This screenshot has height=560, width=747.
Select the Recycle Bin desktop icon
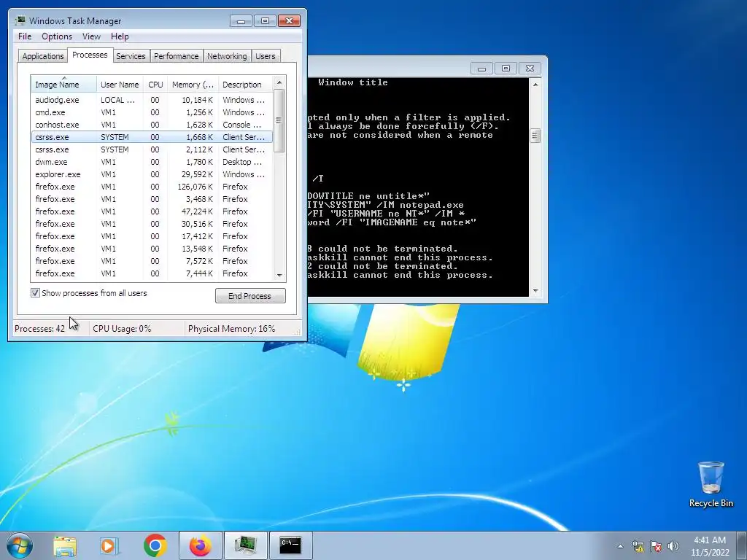coord(711,484)
